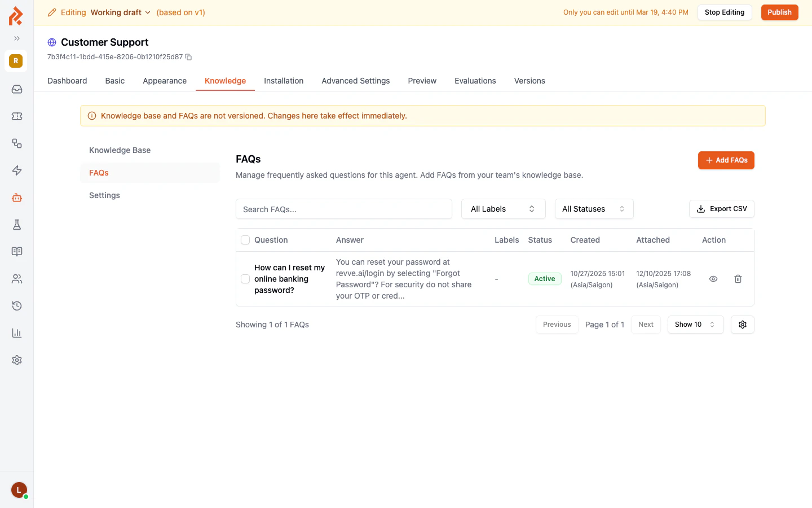The height and width of the screenshot is (508, 812).
Task: Check the password reset FAQ row checkbox
Action: 245,279
